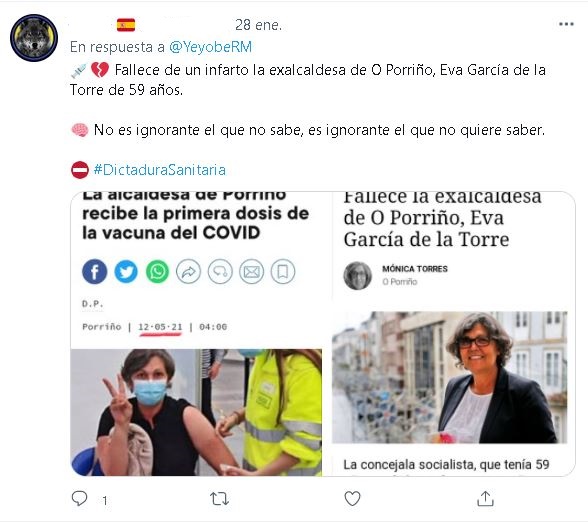Image resolution: width=588 pixels, height=522 pixels.
Task: Click the Twitter bird share icon
Action: (126, 271)
